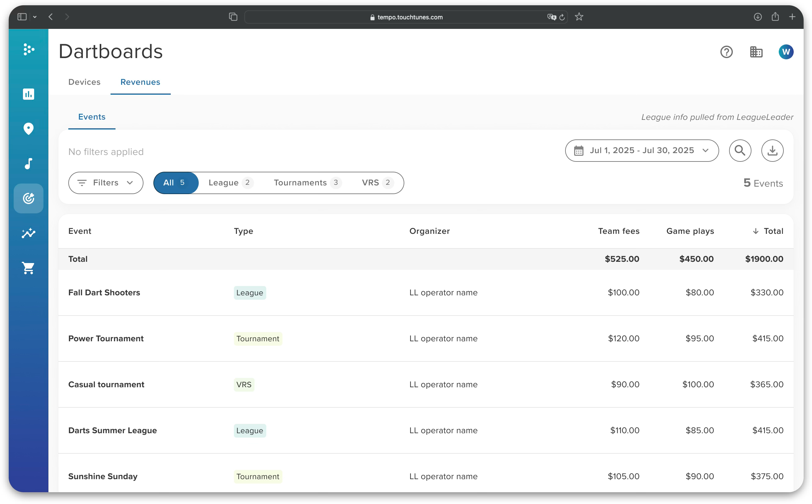Select the VRS segment filter
Screen dimensions: 812x504
[x=377, y=183]
